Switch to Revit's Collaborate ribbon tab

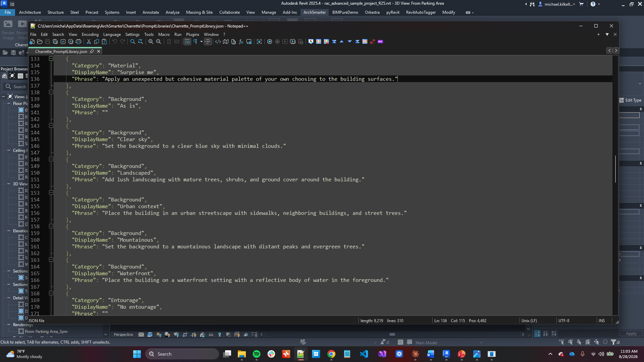click(229, 12)
